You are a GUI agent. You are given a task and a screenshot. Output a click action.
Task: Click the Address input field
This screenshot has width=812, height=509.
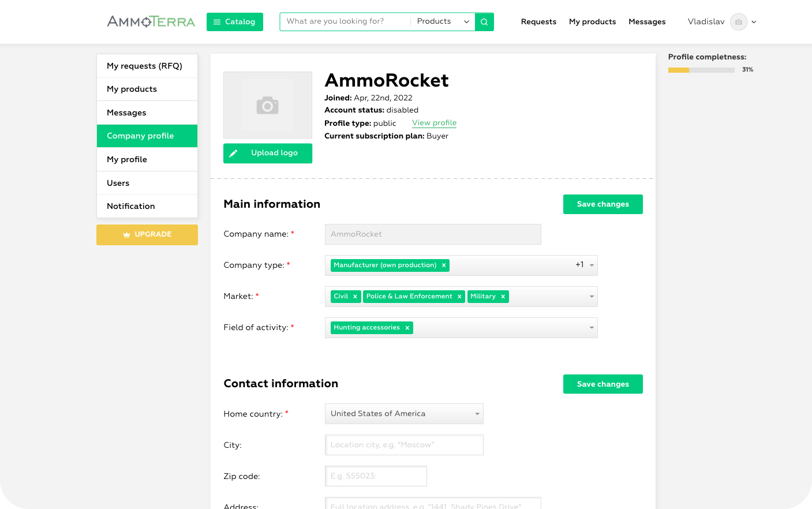pyautogui.click(x=433, y=503)
